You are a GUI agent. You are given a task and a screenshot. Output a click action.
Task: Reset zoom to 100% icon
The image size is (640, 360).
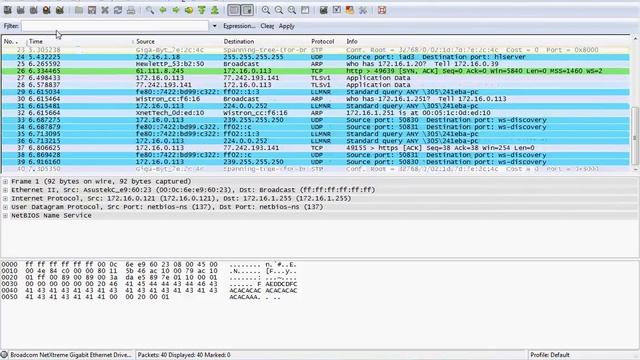[292, 10]
